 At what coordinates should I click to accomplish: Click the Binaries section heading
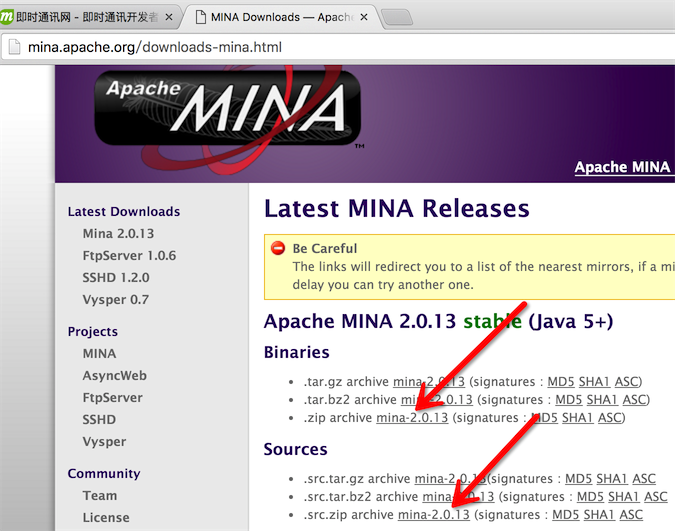pyautogui.click(x=297, y=352)
